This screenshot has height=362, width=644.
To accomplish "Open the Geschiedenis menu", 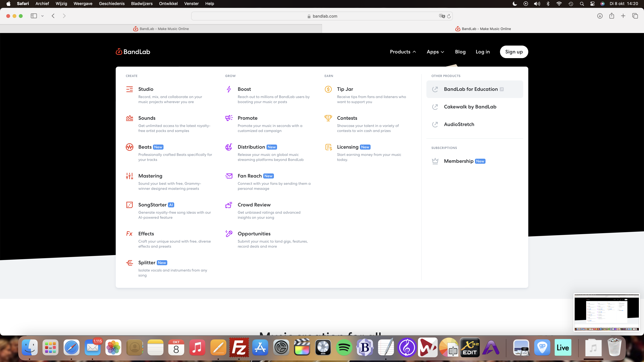I will point(112,3).
